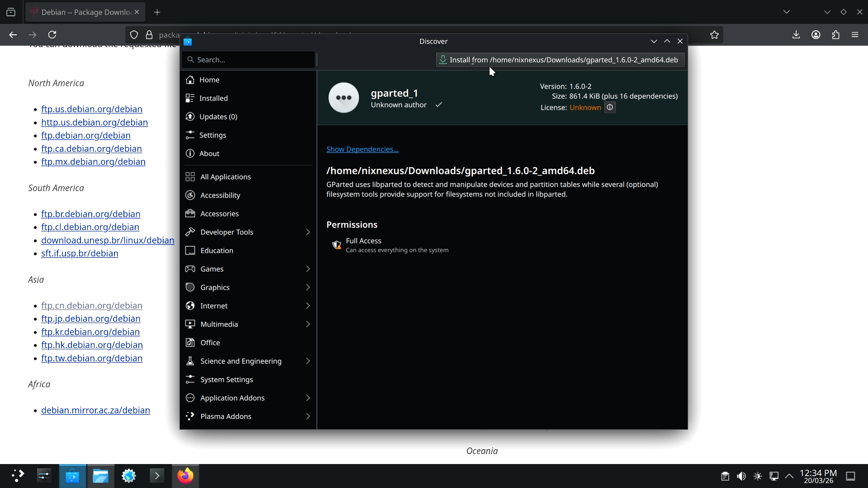
Task: Click Firefox back navigation arrow
Action: click(x=13, y=35)
